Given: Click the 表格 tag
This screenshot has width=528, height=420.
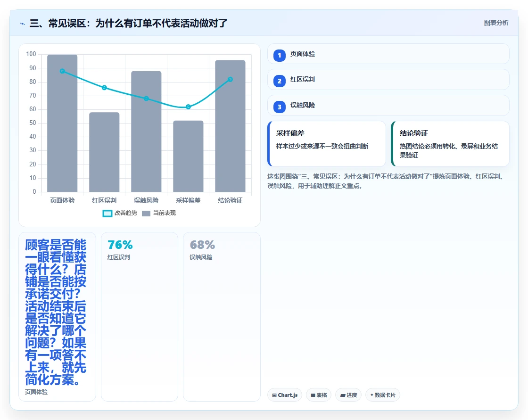Looking at the screenshot, I should 319,395.
